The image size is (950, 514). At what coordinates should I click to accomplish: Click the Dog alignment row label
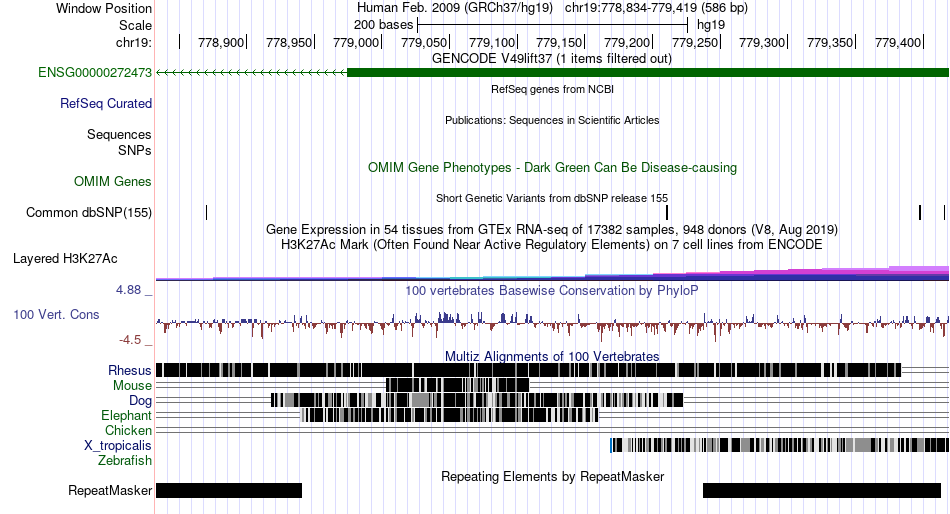[x=140, y=401]
